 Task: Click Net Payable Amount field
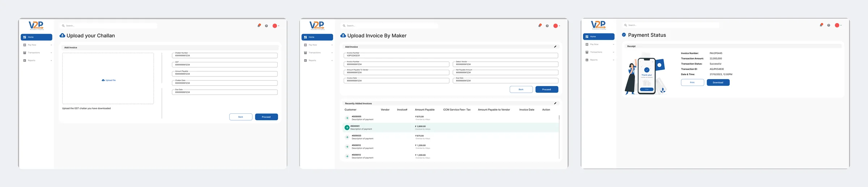506,72
